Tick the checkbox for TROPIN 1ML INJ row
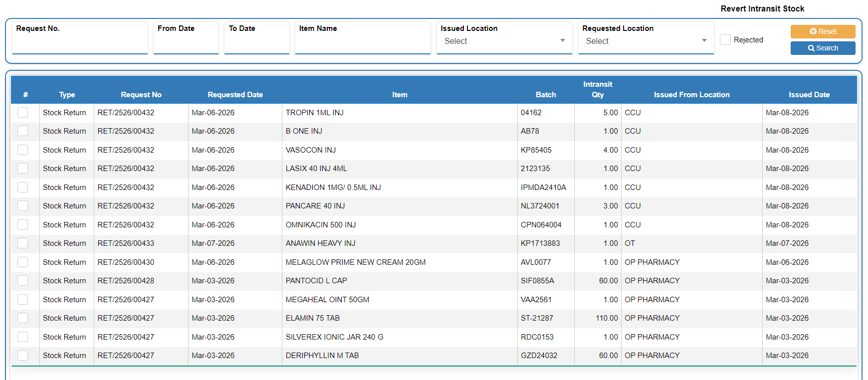This screenshot has width=868, height=380. point(23,113)
